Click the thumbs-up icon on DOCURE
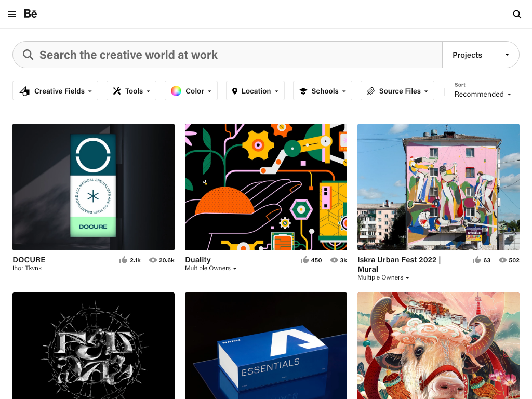This screenshot has width=532, height=399. coord(124,260)
